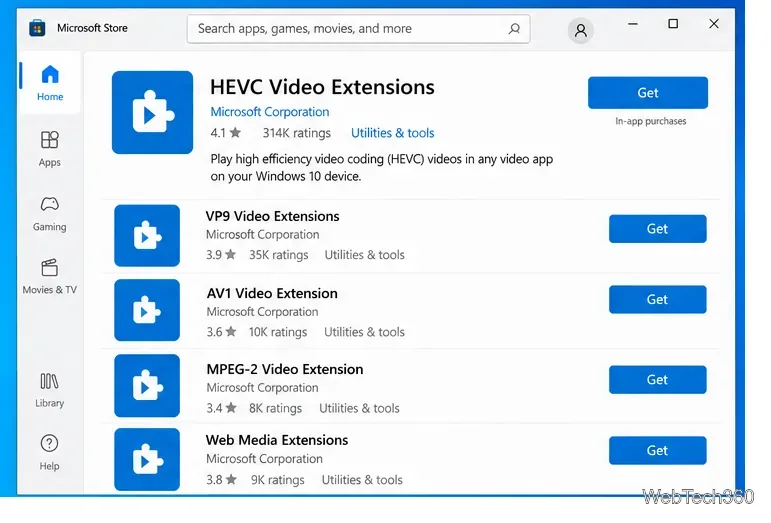Click Utilities & tools in VP9 row
This screenshot has height=523, width=771.
pos(364,255)
